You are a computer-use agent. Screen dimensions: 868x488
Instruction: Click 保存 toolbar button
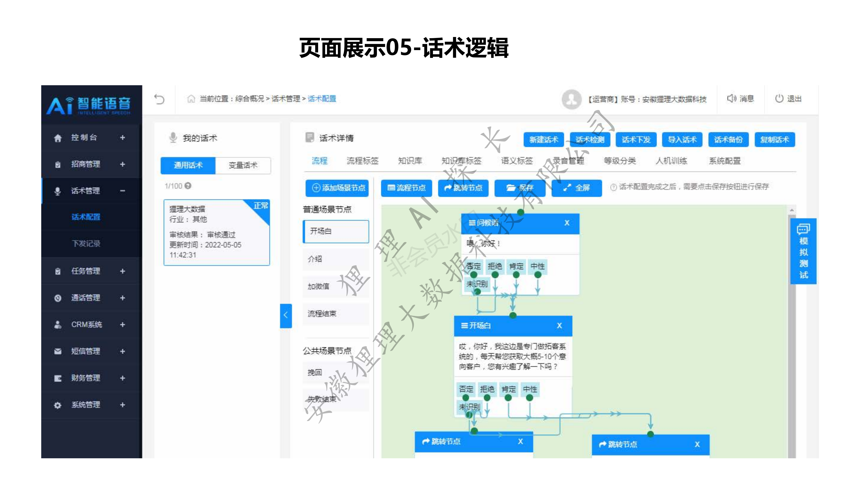click(520, 188)
